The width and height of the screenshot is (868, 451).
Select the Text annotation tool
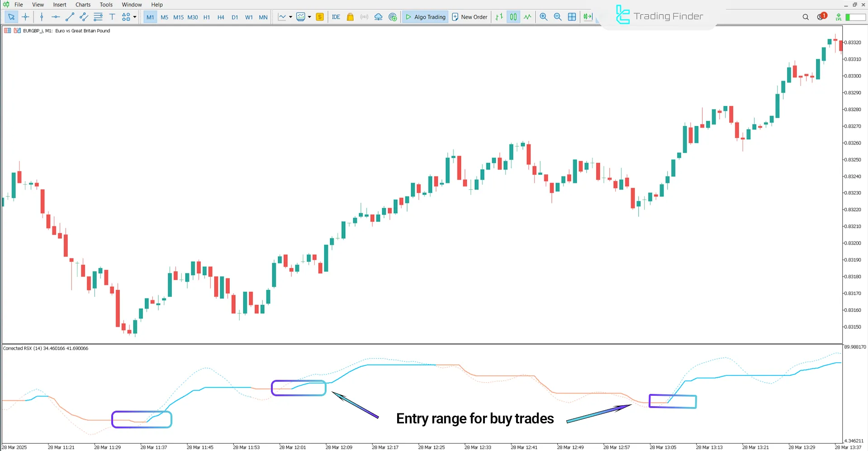click(x=112, y=17)
